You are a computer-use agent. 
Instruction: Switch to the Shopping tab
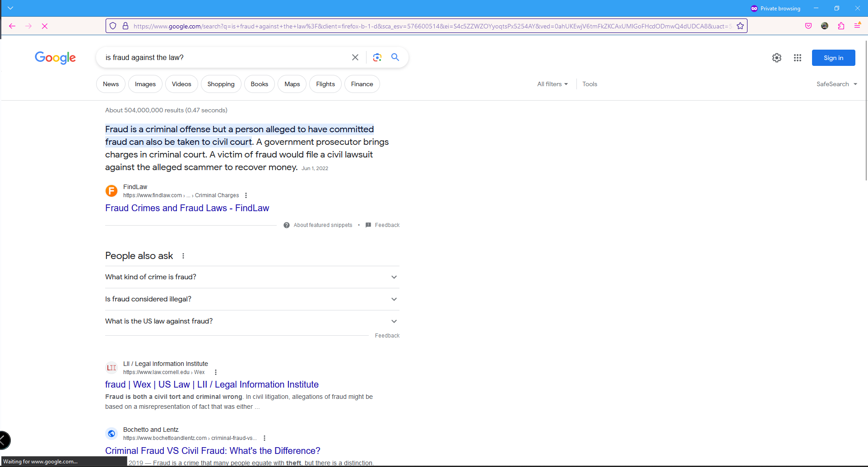click(221, 84)
